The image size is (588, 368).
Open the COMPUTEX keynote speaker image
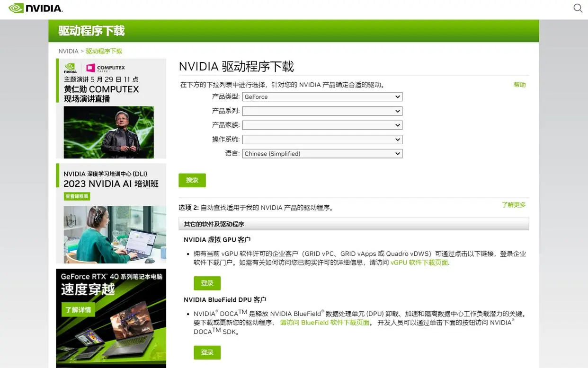click(x=109, y=132)
